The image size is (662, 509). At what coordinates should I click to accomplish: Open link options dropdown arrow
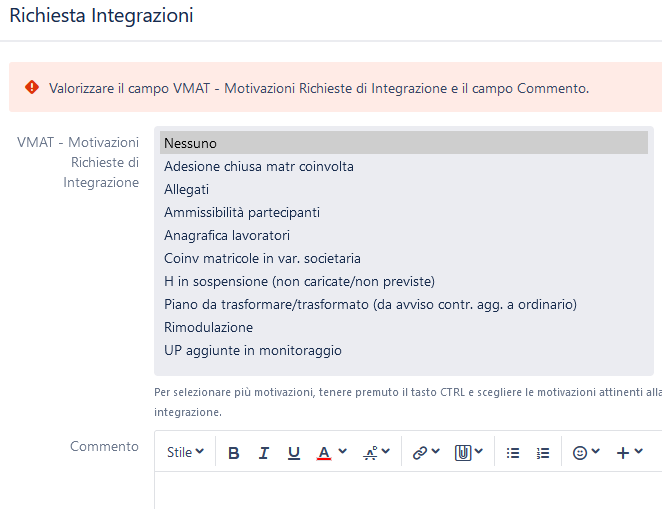point(436,451)
